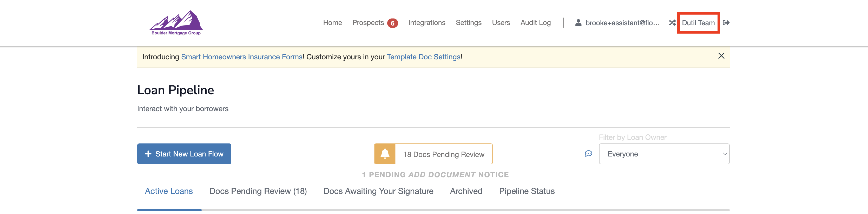Select the Archived tab

pyautogui.click(x=466, y=191)
